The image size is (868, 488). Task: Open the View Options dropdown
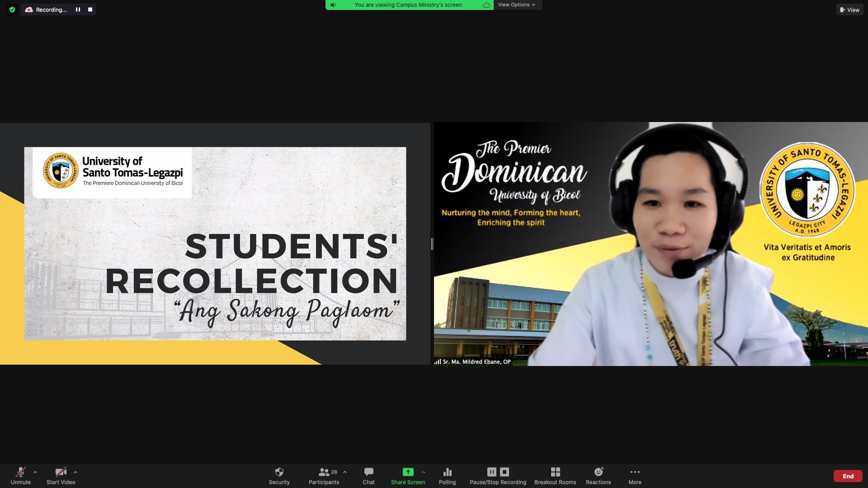[517, 5]
